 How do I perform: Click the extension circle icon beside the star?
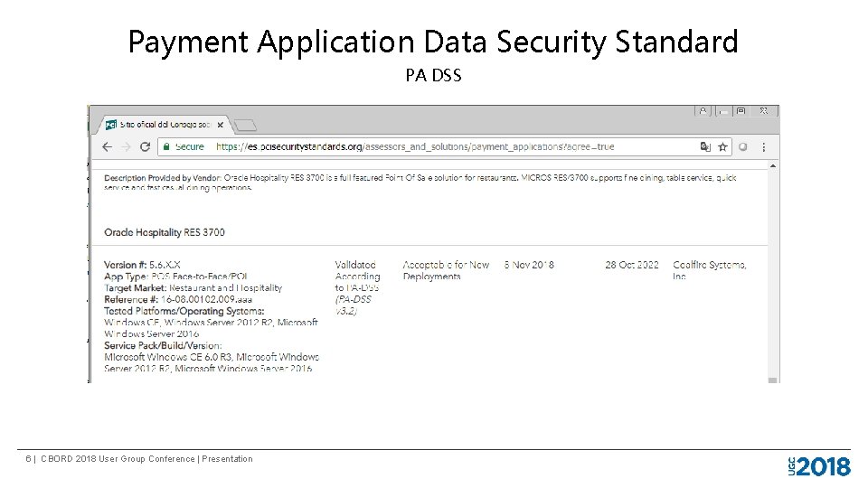point(743,146)
